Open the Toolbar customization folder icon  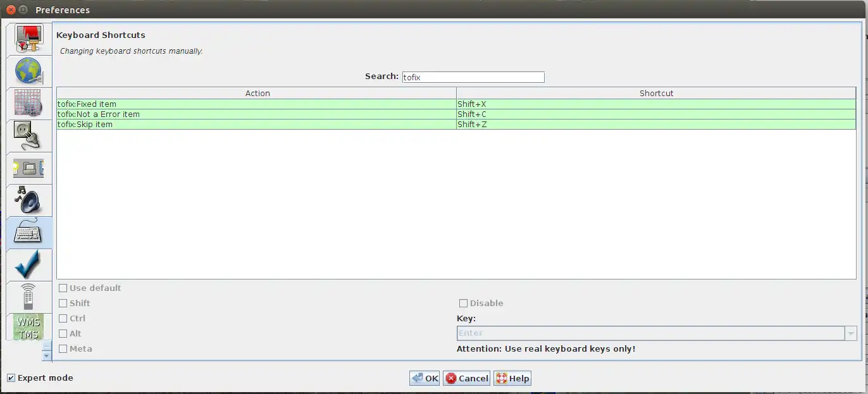[28, 168]
